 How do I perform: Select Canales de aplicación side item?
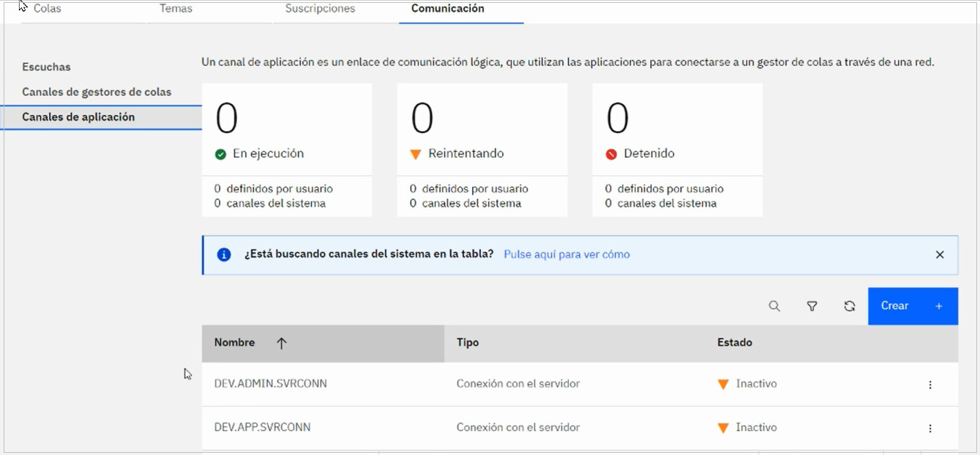[79, 117]
